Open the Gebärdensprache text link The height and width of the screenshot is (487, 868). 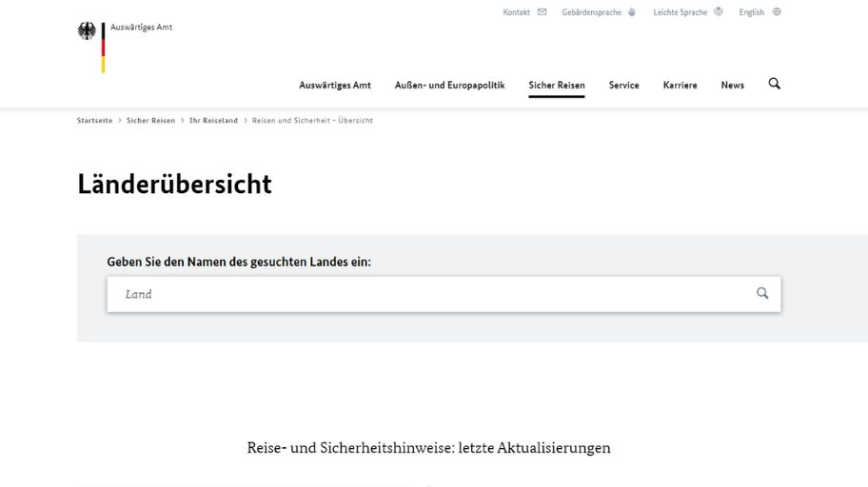click(591, 12)
